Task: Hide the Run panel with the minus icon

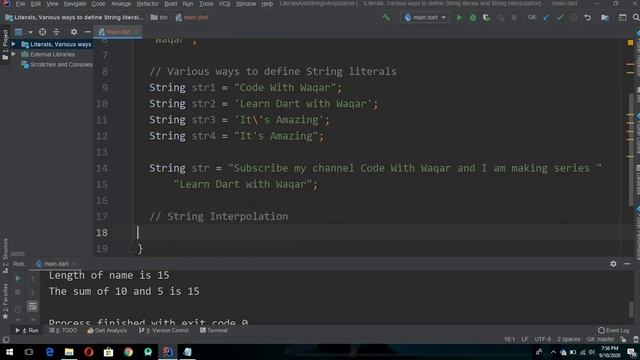Action: point(627,264)
